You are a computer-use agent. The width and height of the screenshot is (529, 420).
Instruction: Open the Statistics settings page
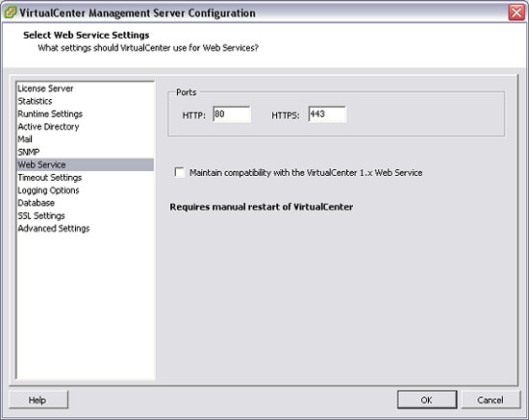click(x=35, y=101)
